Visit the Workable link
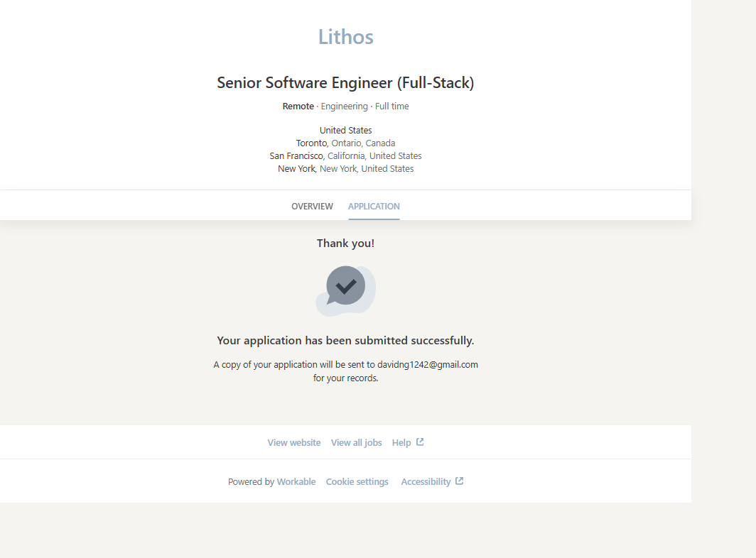Image resolution: width=756 pixels, height=558 pixels. tap(296, 482)
